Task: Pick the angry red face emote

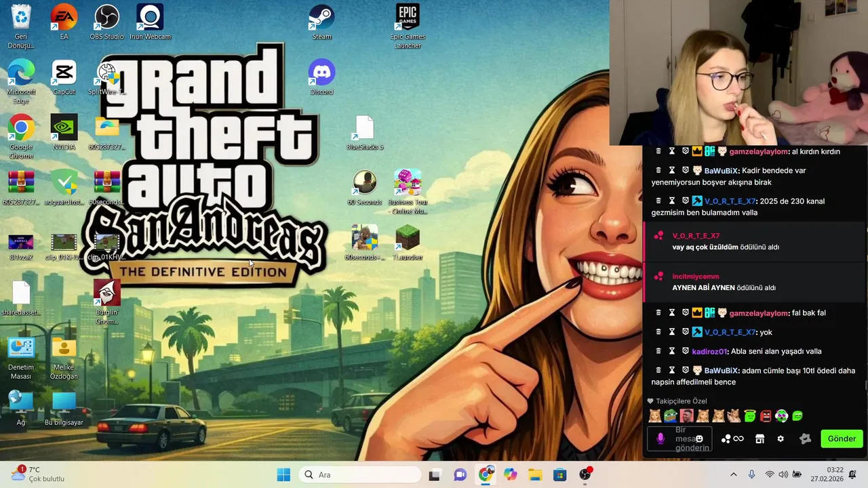Action: (x=766, y=415)
